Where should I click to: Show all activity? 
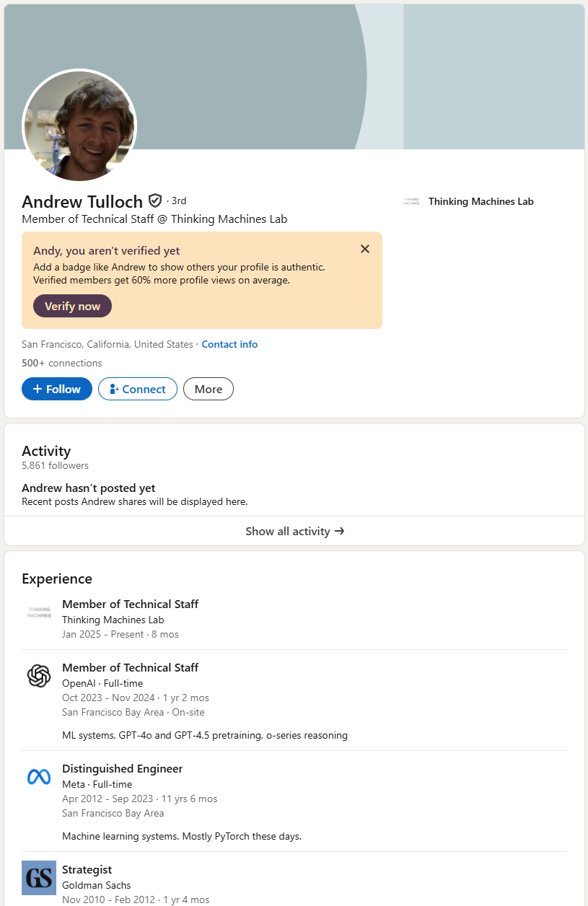coord(294,531)
